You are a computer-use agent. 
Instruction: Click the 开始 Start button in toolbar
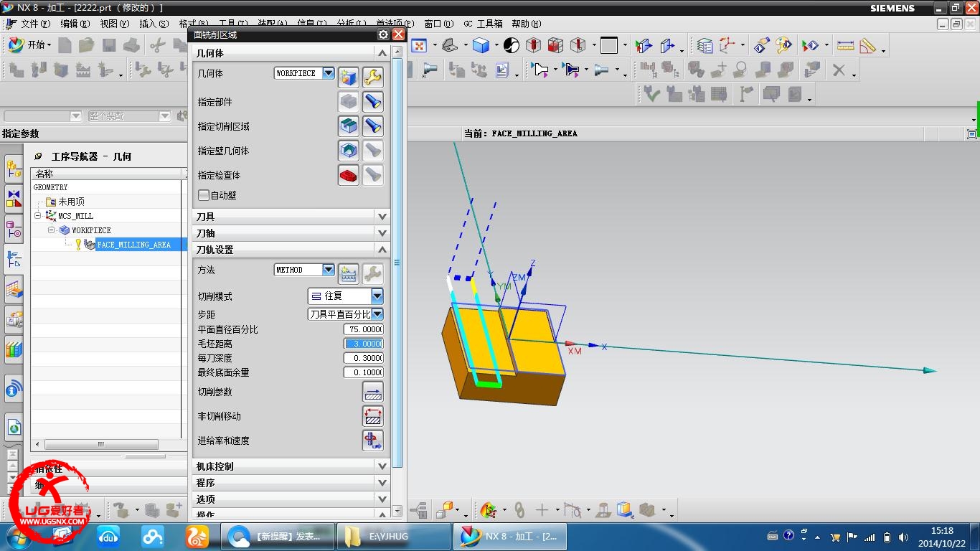tap(29, 44)
